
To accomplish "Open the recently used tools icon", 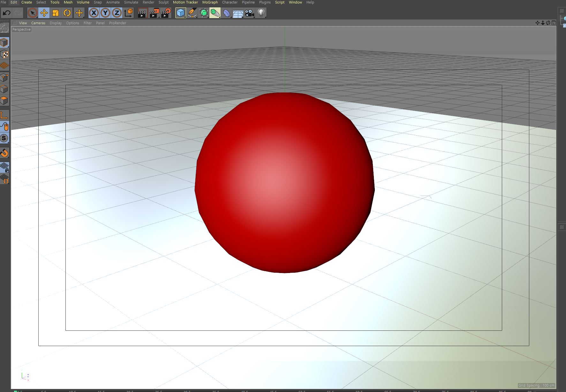I will pyautogui.click(x=79, y=13).
